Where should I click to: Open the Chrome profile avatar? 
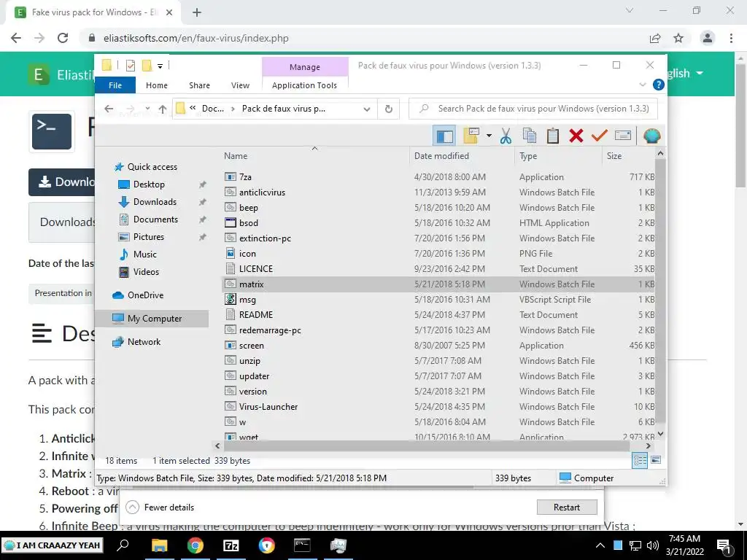[708, 38]
